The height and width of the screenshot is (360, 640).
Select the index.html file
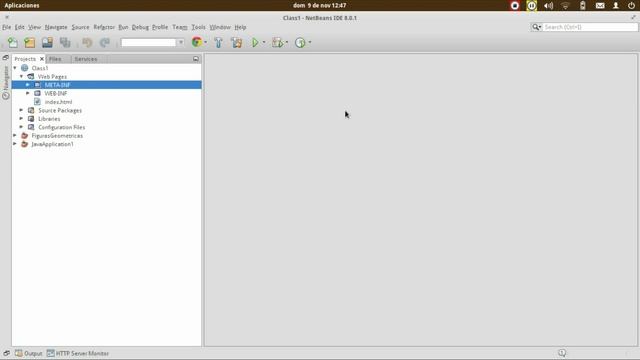click(x=58, y=102)
